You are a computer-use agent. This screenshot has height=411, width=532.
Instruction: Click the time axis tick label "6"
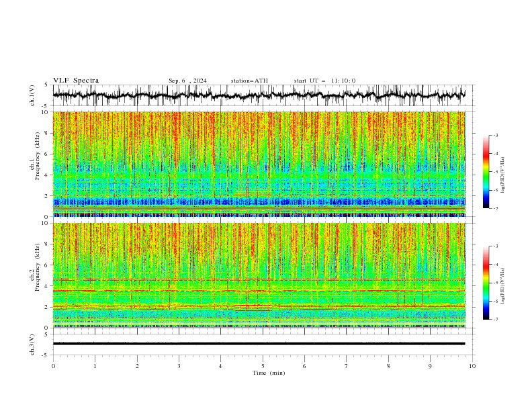click(x=304, y=366)
